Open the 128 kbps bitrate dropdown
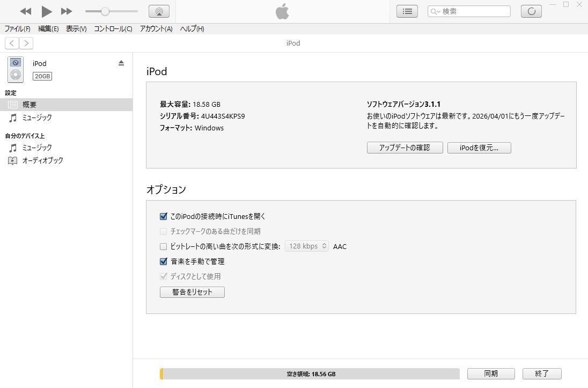588x388 pixels. 306,246
